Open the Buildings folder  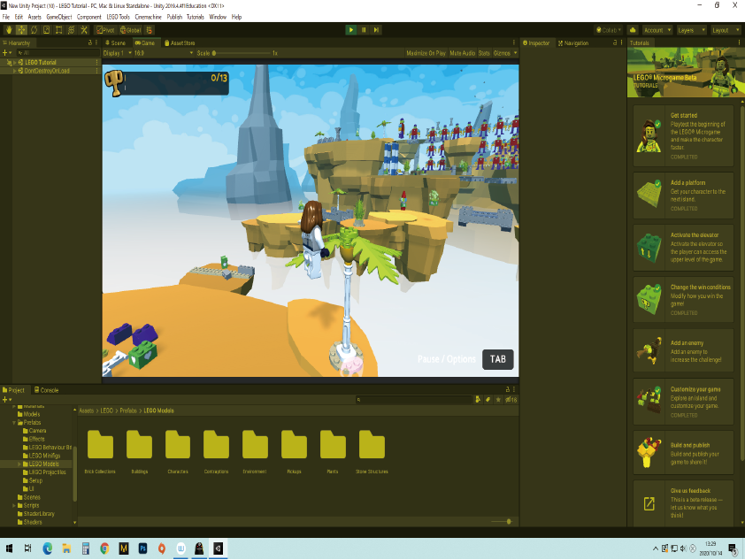point(139,452)
